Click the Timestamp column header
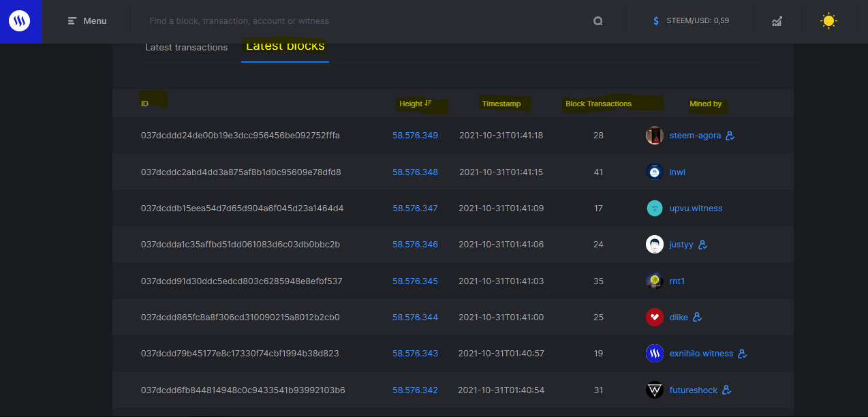The width and height of the screenshot is (868, 417). pyautogui.click(x=501, y=104)
